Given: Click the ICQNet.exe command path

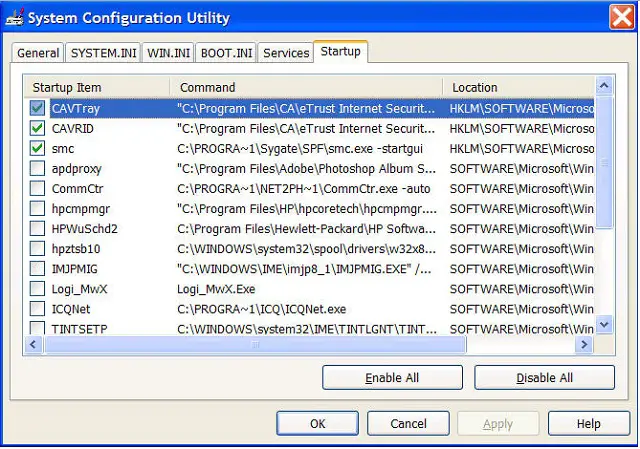Looking at the screenshot, I should click(262, 309).
